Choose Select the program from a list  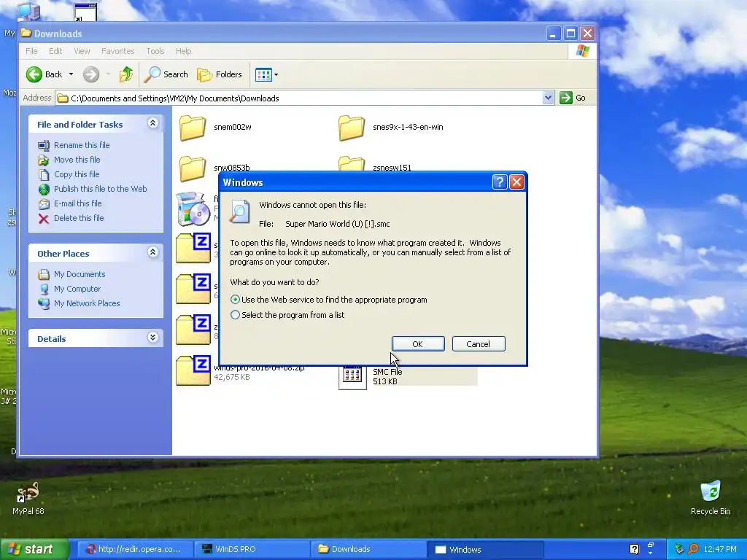click(x=235, y=315)
